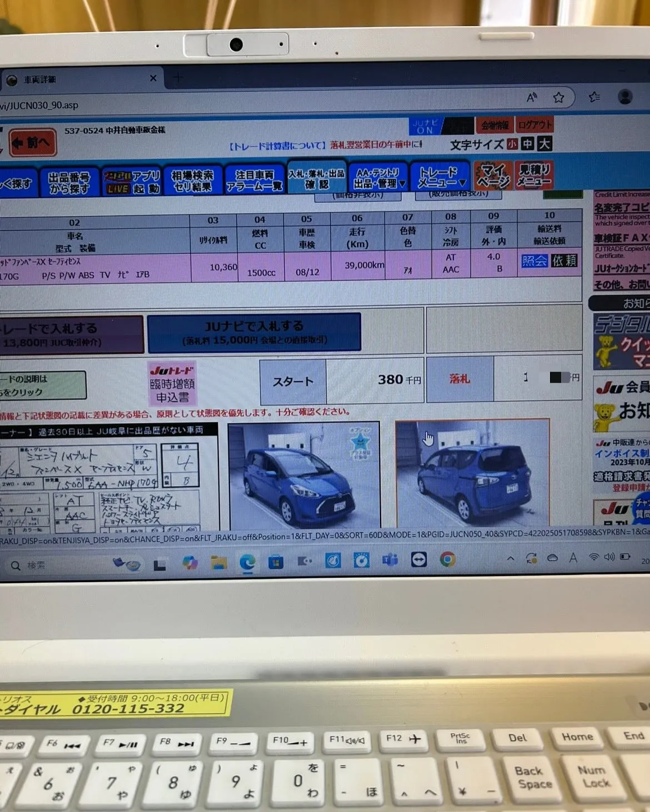This screenshot has height=812, width=650.
Task: Open マイページ tab
Action: [x=493, y=176]
